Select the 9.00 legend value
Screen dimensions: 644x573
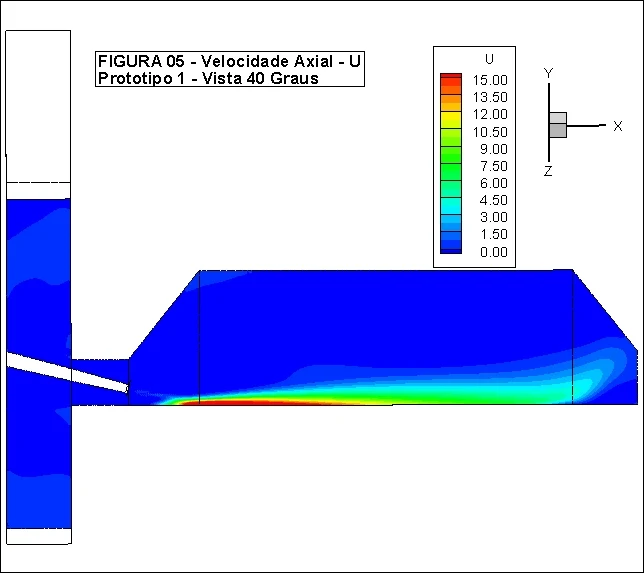494,149
